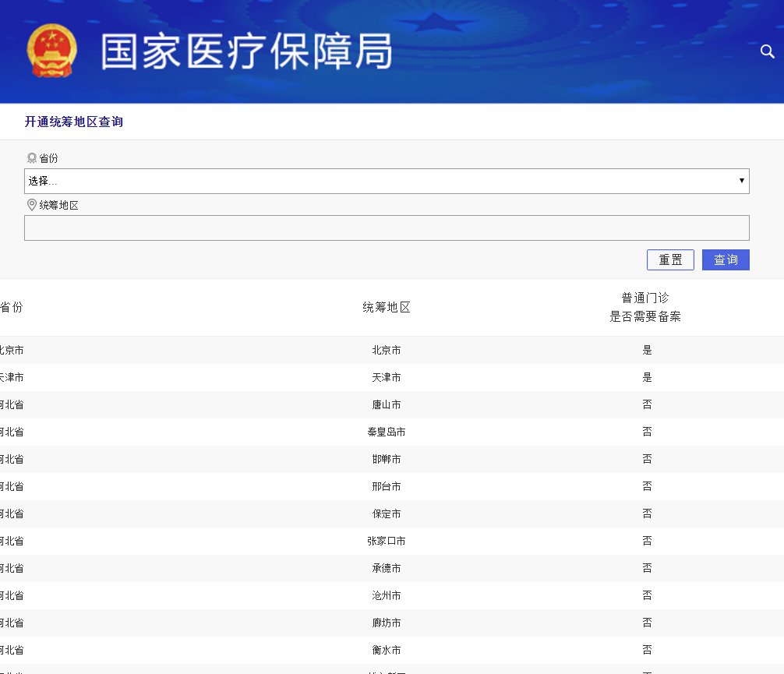
Task: Click the 统筹地区 column header
Action: tap(386, 307)
